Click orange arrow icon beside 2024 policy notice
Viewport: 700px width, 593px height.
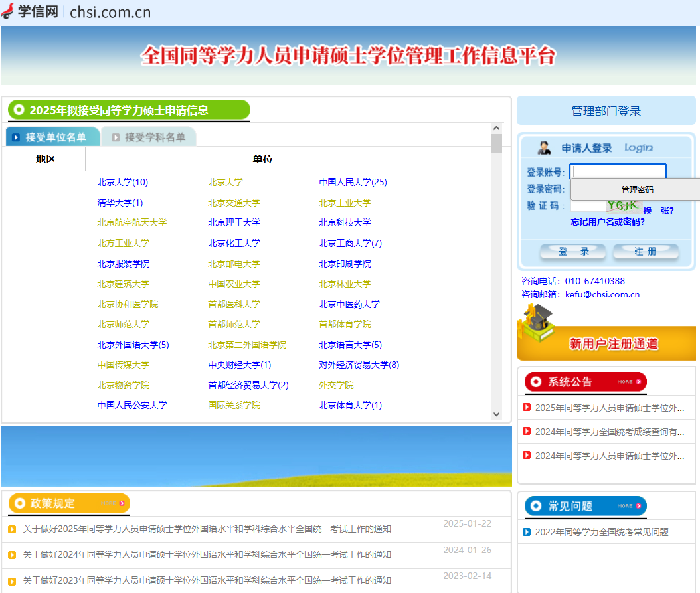(12, 555)
